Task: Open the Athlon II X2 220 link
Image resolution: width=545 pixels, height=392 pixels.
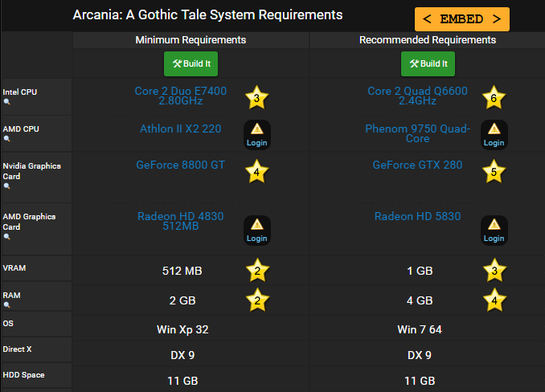Action: (181, 128)
